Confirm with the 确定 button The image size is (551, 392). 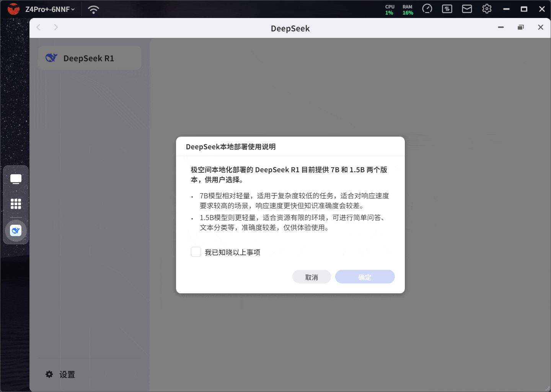coord(365,277)
